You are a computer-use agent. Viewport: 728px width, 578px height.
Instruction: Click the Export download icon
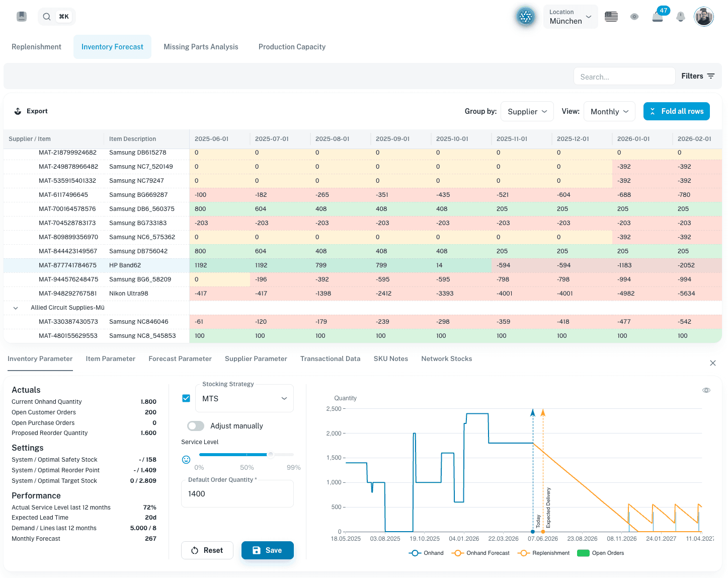(18, 111)
